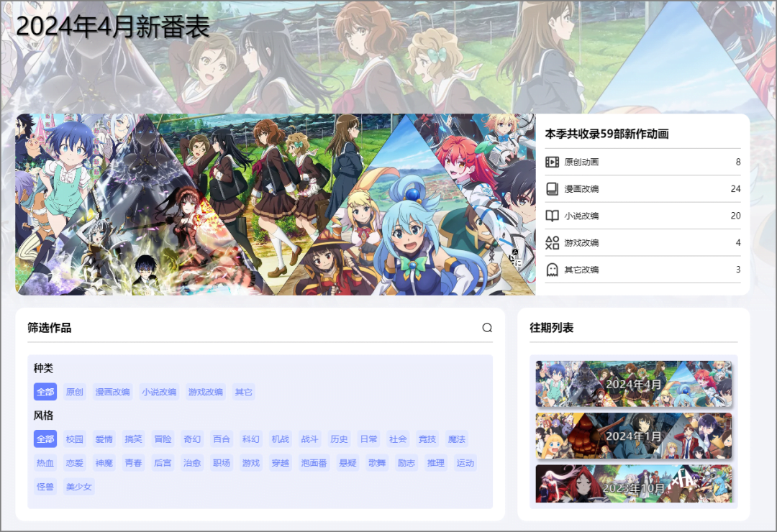
Task: Click the closed book icon next to 漫画改编
Action: pos(551,188)
